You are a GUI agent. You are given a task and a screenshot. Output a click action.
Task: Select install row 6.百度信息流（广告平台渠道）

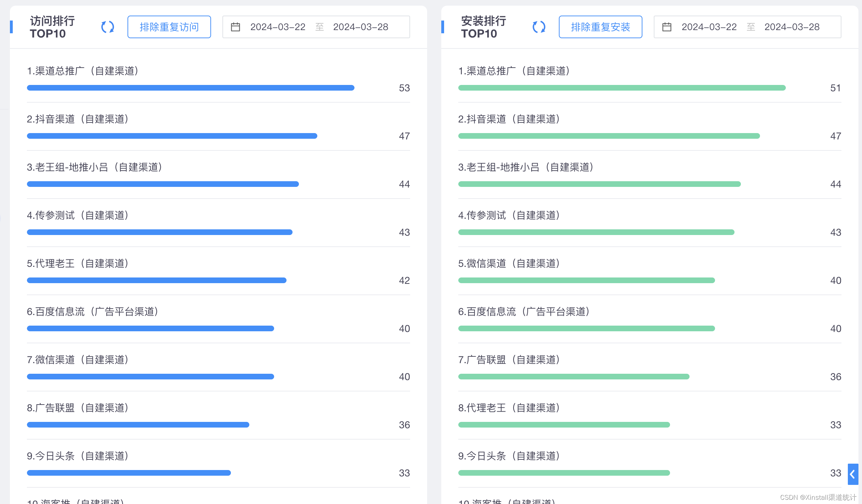[x=650, y=319]
